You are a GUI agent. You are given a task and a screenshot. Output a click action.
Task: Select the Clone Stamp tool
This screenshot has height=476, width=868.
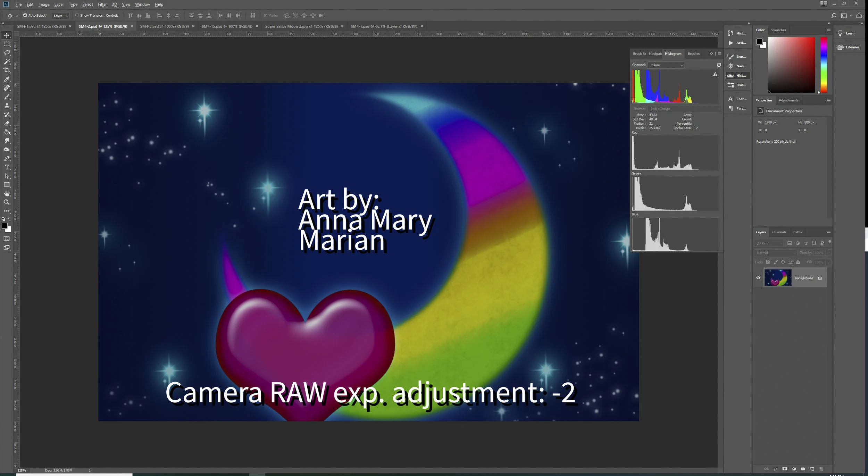(x=7, y=106)
